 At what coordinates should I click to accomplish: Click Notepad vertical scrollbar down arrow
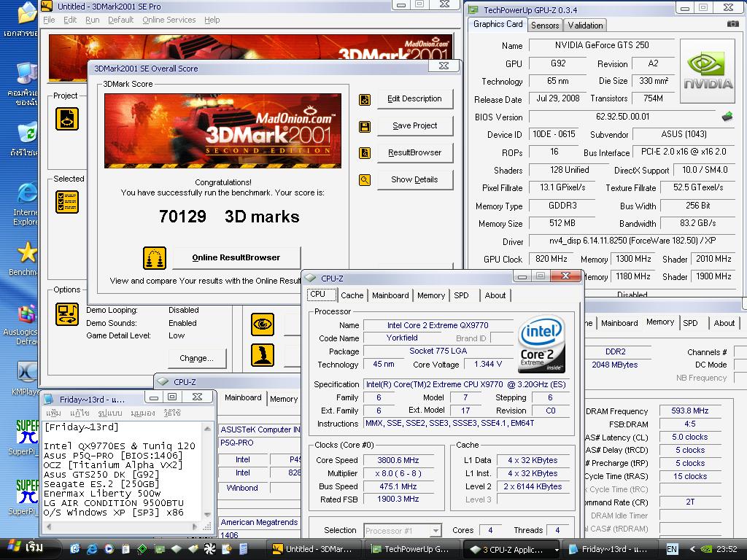click(207, 514)
